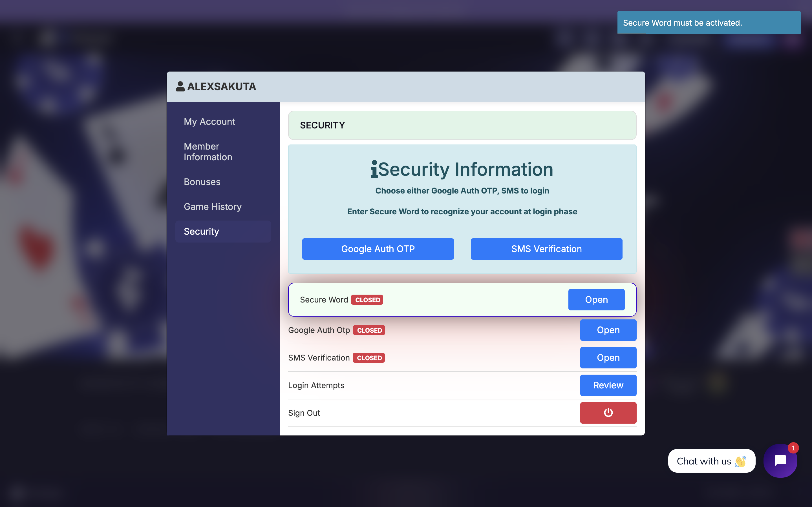Open the Bonuses sidebar section

[202, 182]
